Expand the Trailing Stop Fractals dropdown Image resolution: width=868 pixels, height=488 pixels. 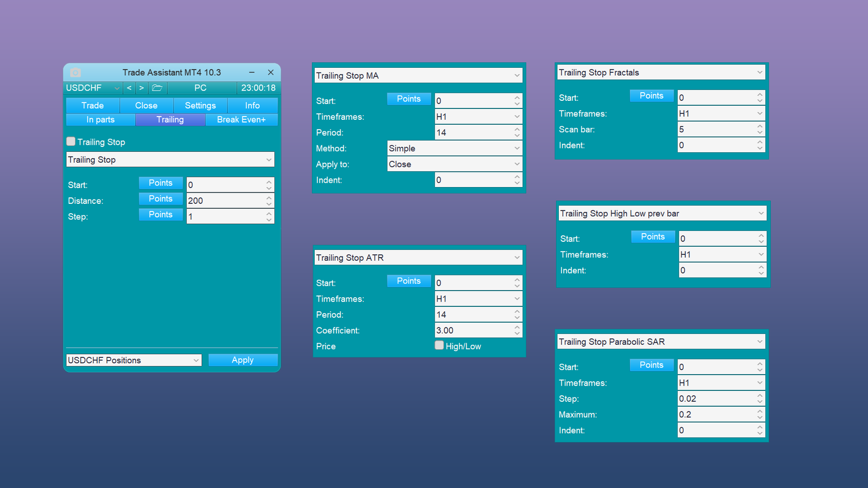[661, 72]
